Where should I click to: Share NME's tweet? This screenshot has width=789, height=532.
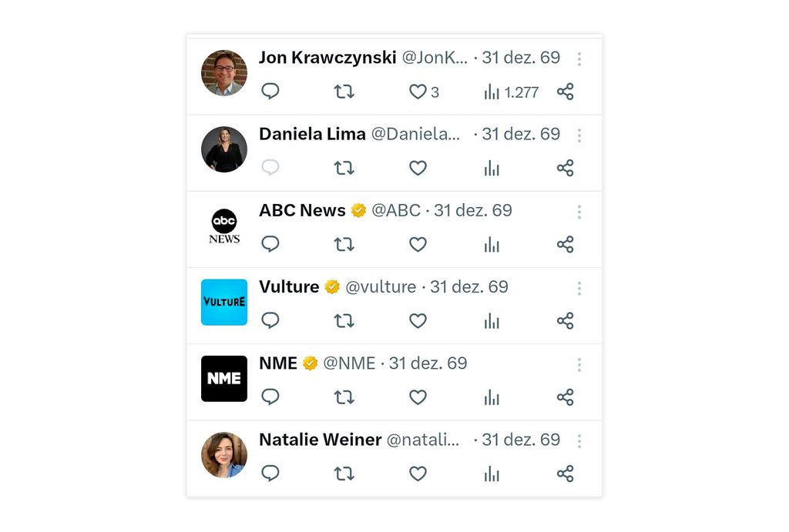566,397
